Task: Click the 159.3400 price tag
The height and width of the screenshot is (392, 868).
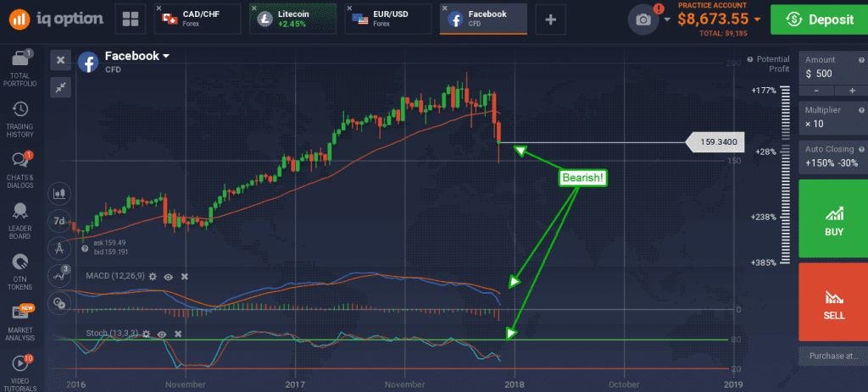Action: coord(715,142)
